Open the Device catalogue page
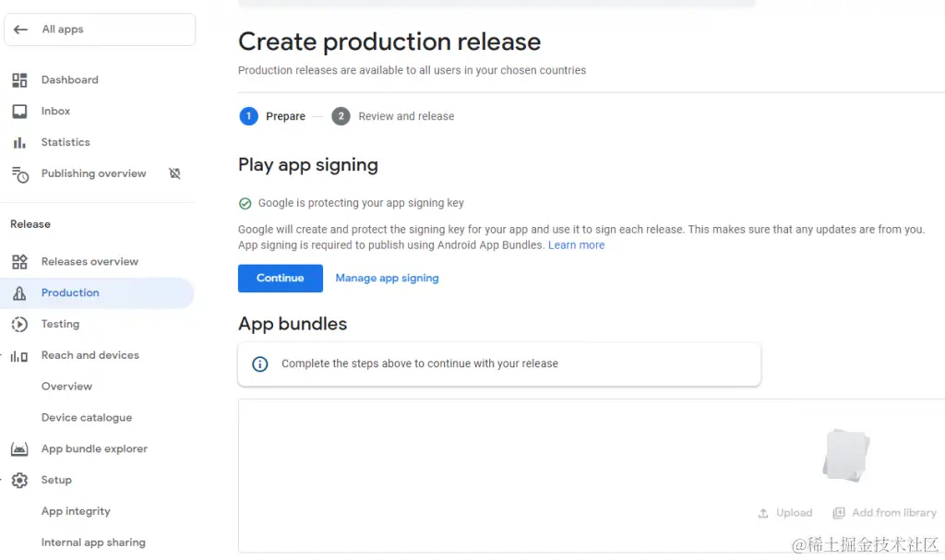Viewport: 945px width, 560px height. coord(87,418)
